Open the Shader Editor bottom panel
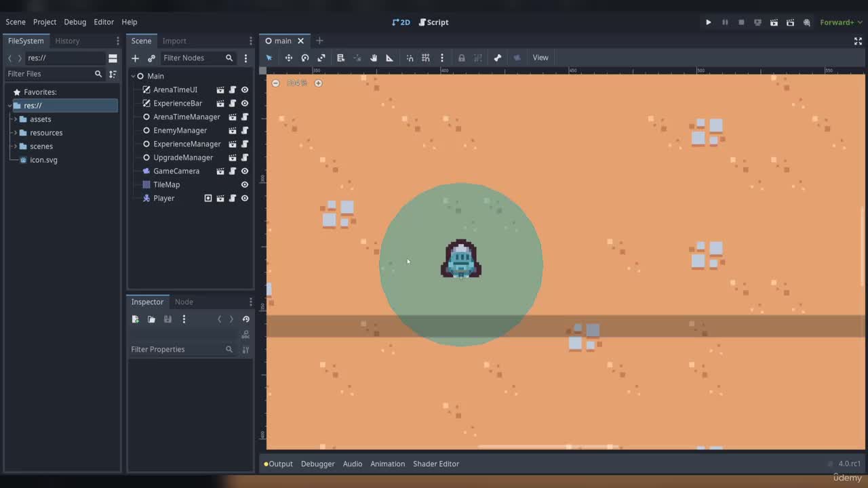This screenshot has width=868, height=488. tap(436, 464)
